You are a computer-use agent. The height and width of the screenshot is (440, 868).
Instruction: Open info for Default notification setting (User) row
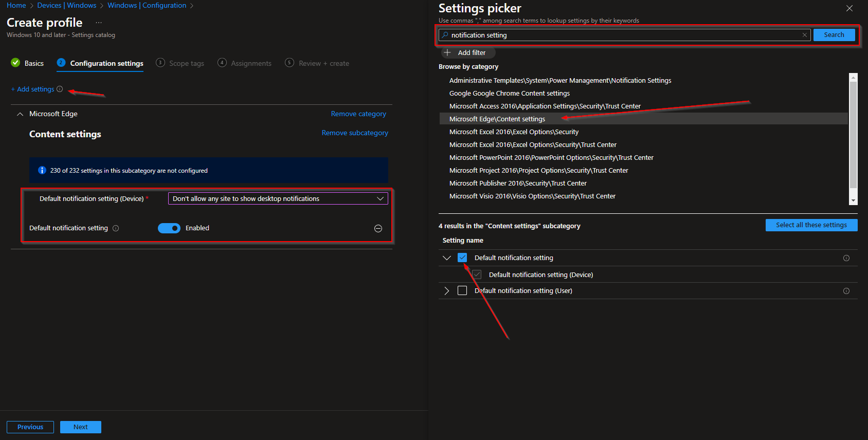[846, 291]
